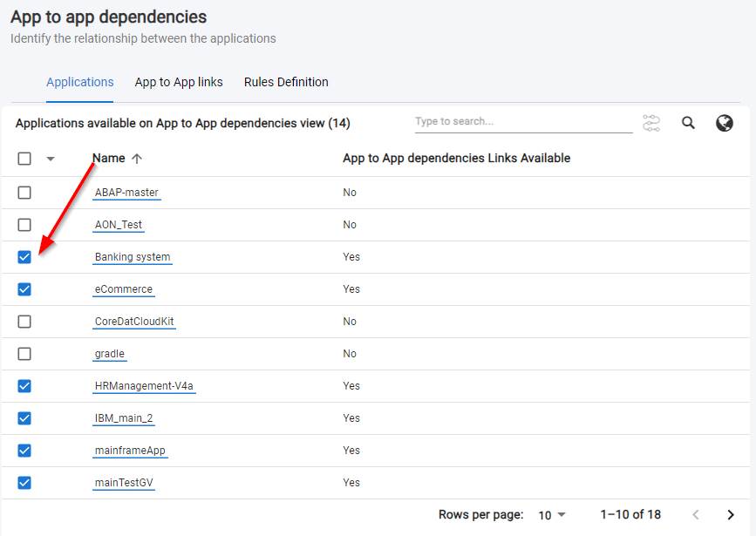Go to next page of results
Viewport: 756px width, 536px height.
[731, 515]
